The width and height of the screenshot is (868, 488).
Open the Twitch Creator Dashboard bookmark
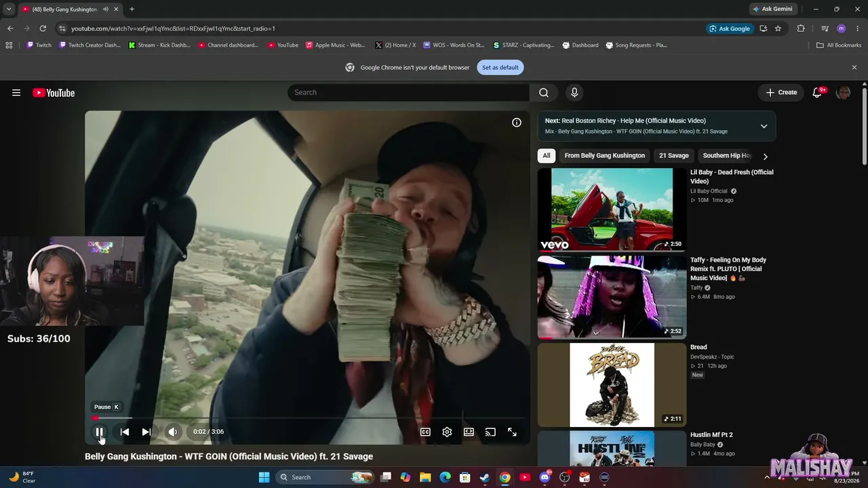click(90, 45)
